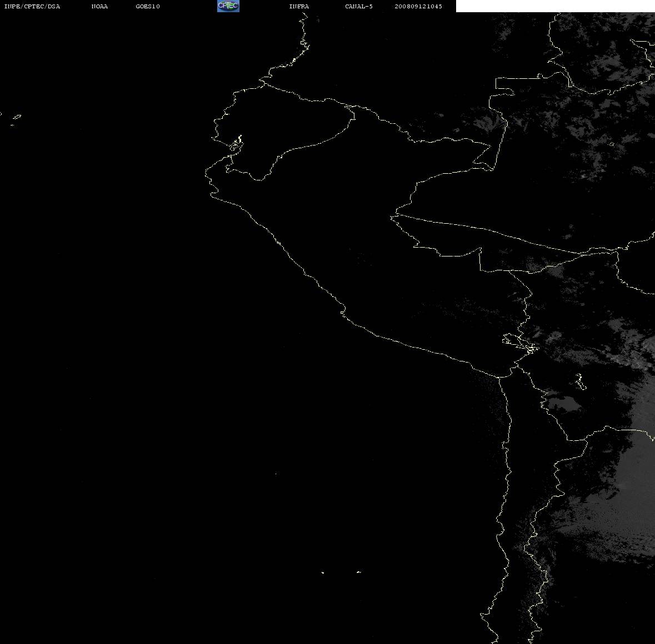Click the Gulf of Guayaquil island outline
This screenshot has width=655, height=644.
tap(237, 144)
